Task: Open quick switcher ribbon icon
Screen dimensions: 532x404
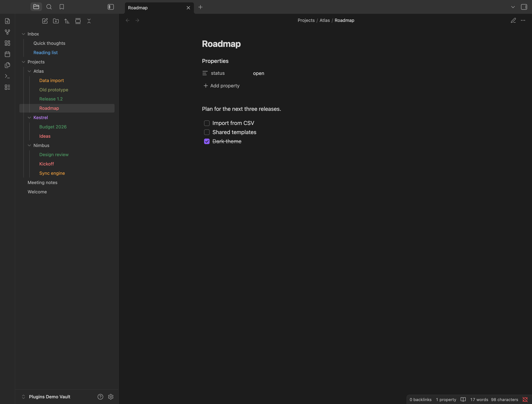Action: [7, 21]
